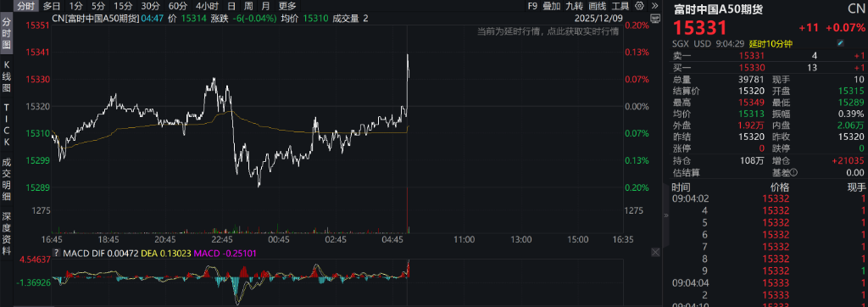Viewport: 868px width, 307px height.
Task: Select K线图 in the left sidebar
Action: coord(7,76)
